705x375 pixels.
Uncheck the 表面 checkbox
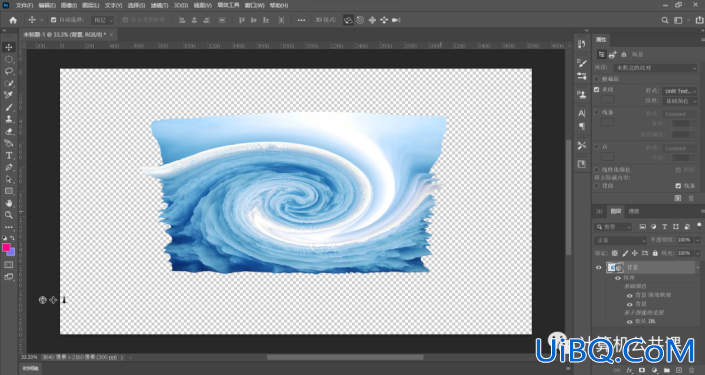tap(597, 89)
